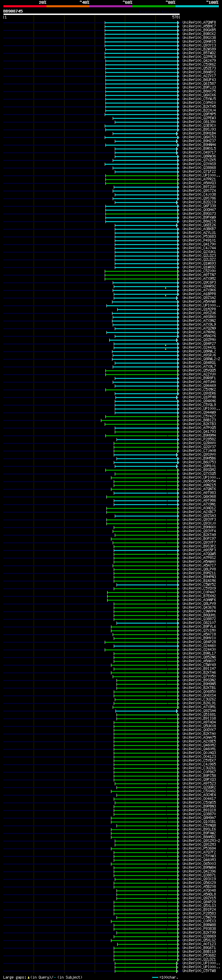Select the UniRef100_C0PHI0 entry
This screenshot has height=980, width=222.
point(199,103)
